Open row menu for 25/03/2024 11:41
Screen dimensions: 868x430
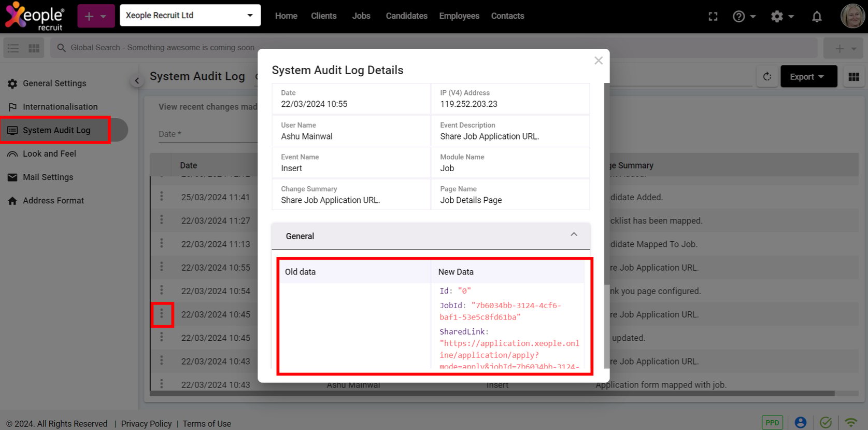pos(162,196)
